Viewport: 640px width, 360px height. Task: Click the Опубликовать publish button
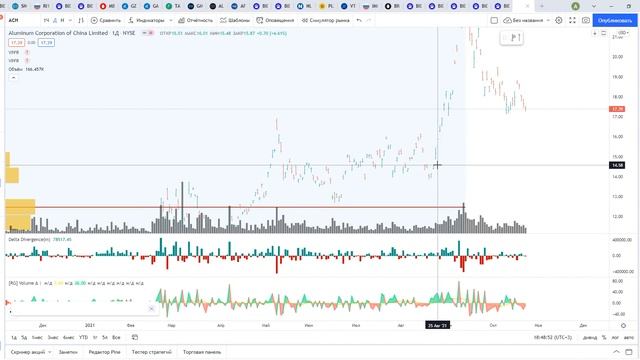(615, 20)
